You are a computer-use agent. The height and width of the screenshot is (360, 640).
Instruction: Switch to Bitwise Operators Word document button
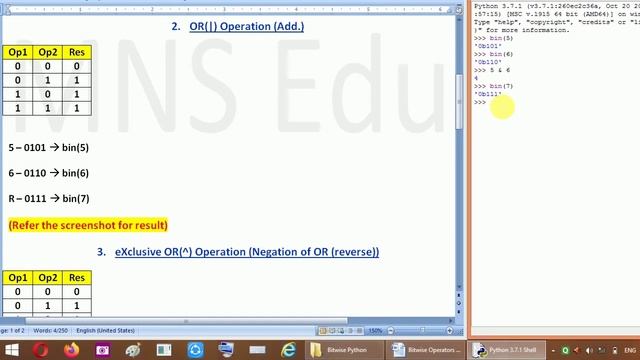[x=426, y=350]
